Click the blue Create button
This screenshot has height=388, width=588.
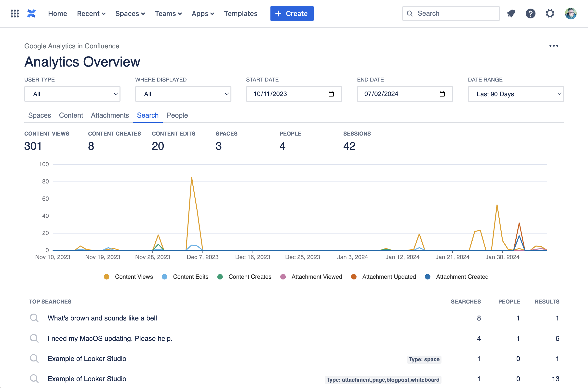(292, 14)
